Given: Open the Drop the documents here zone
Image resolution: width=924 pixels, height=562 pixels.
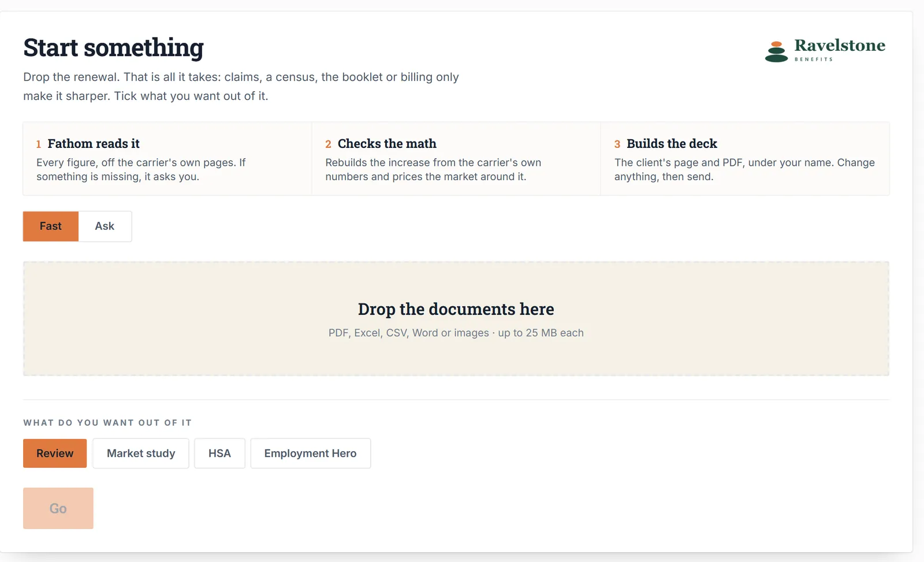Looking at the screenshot, I should [456, 319].
